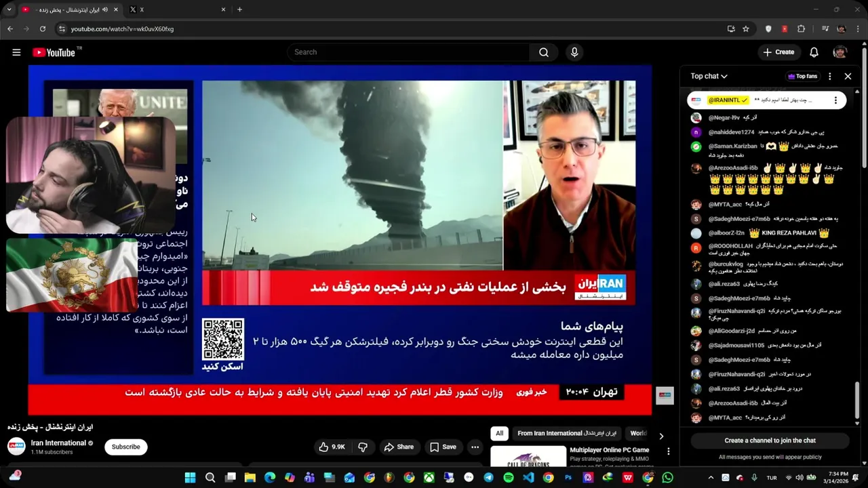Open WhatsApp from the taskbar
The image size is (868, 488).
(667, 478)
